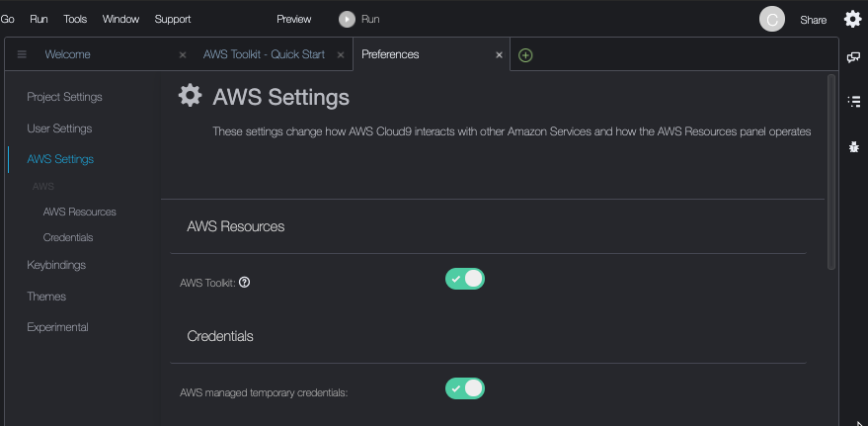
Task: Click the user avatar C circle
Action: tap(771, 20)
